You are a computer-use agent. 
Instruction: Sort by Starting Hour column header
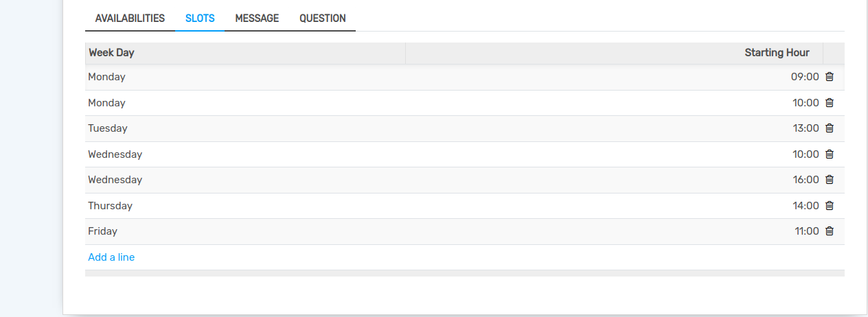tap(777, 53)
